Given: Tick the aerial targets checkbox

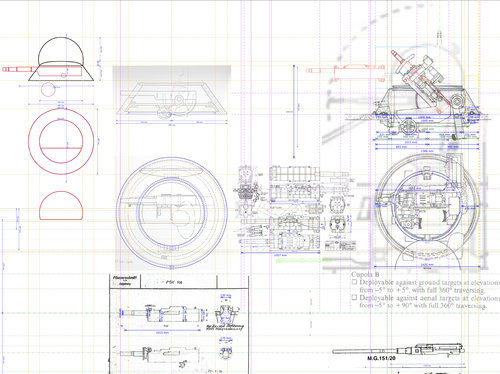Looking at the screenshot, I should [x=354, y=297].
